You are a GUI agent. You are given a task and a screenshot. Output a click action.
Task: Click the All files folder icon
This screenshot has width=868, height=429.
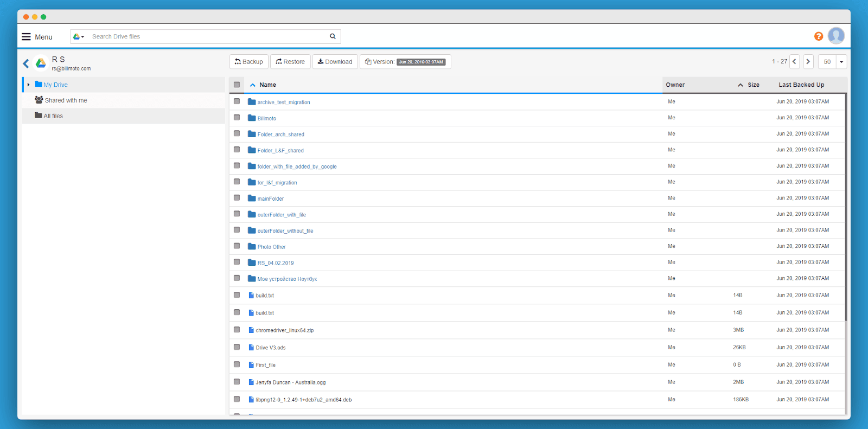(39, 116)
